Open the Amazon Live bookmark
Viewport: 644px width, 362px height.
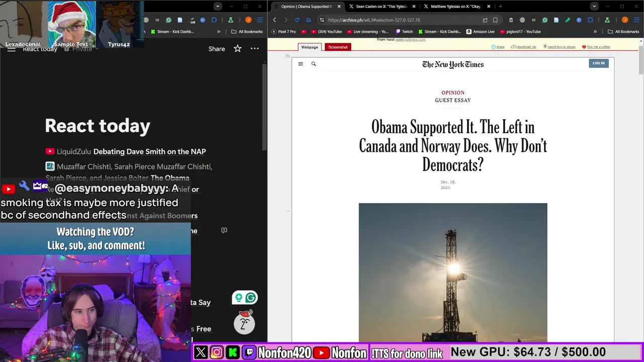[480, 32]
